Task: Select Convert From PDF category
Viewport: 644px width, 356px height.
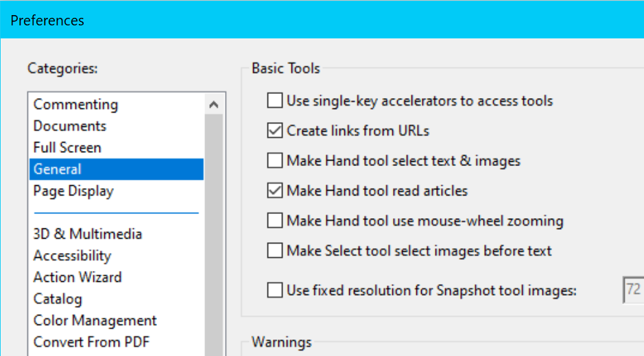Action: coord(91,342)
